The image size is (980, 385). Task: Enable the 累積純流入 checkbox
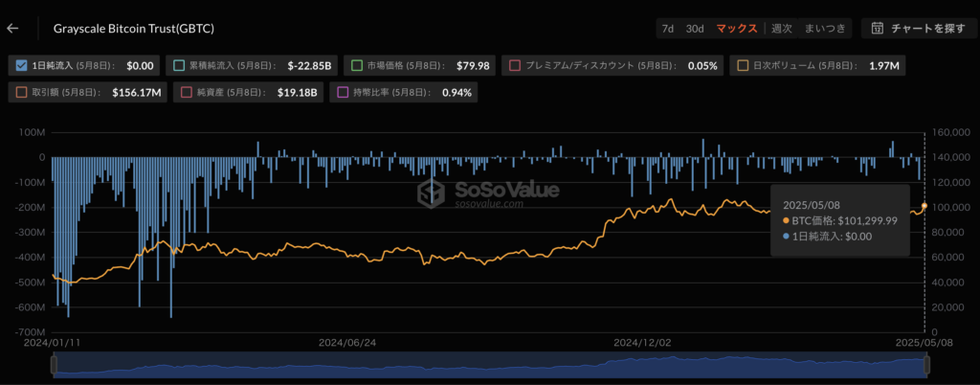tap(180, 66)
